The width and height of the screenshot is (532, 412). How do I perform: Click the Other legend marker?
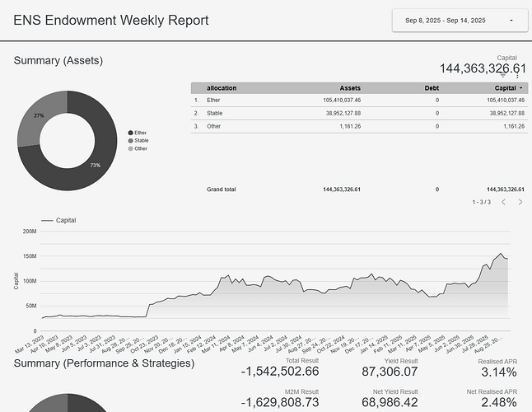(x=130, y=148)
